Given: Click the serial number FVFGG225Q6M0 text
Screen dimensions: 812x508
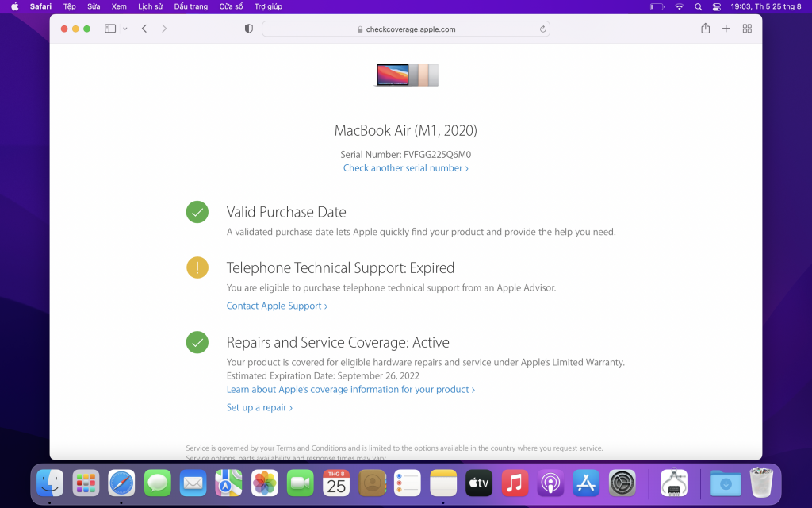Looking at the screenshot, I should [x=437, y=155].
